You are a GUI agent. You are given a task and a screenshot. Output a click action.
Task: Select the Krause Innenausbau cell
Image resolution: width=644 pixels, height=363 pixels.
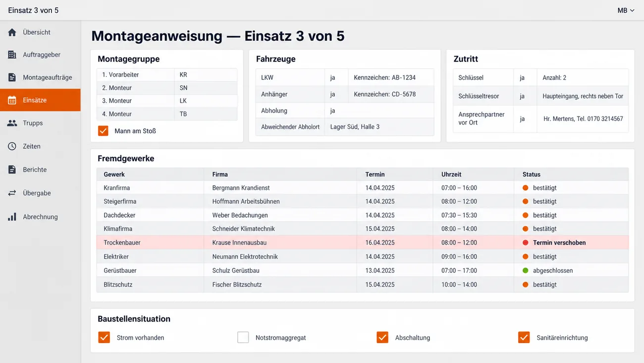(x=280, y=242)
